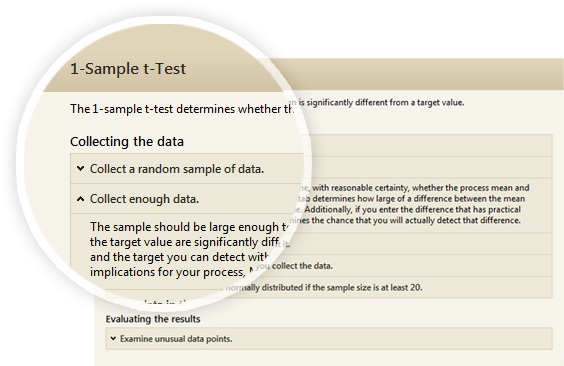The image size is (564, 366).
Task: Click the 1-Sample t-Test title
Action: 128,69
